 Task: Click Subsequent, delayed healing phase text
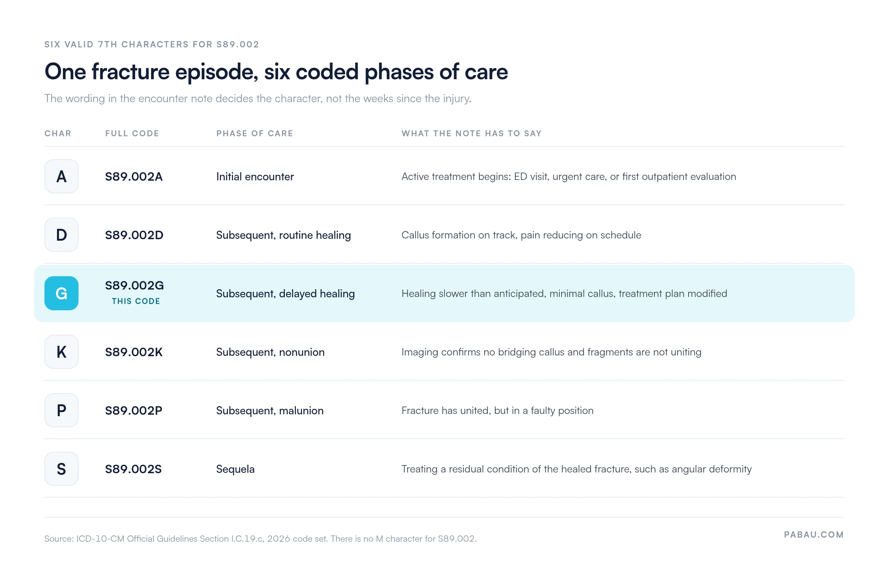(x=286, y=294)
